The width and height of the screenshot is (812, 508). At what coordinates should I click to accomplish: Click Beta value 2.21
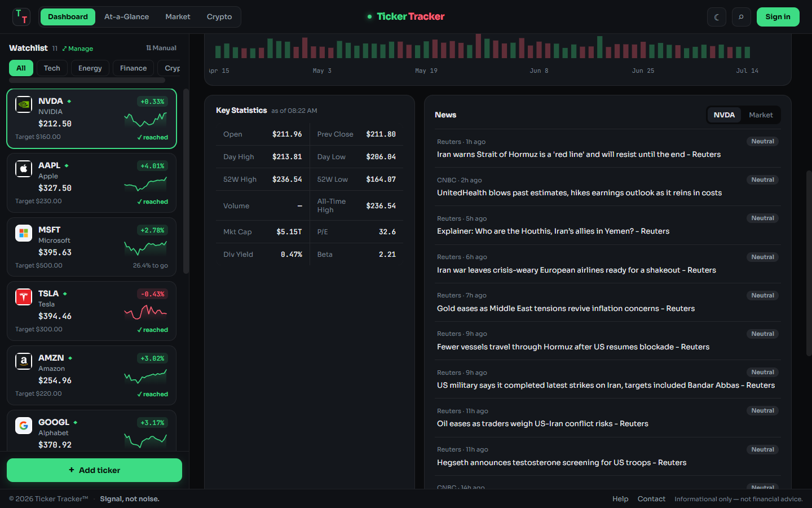click(387, 255)
